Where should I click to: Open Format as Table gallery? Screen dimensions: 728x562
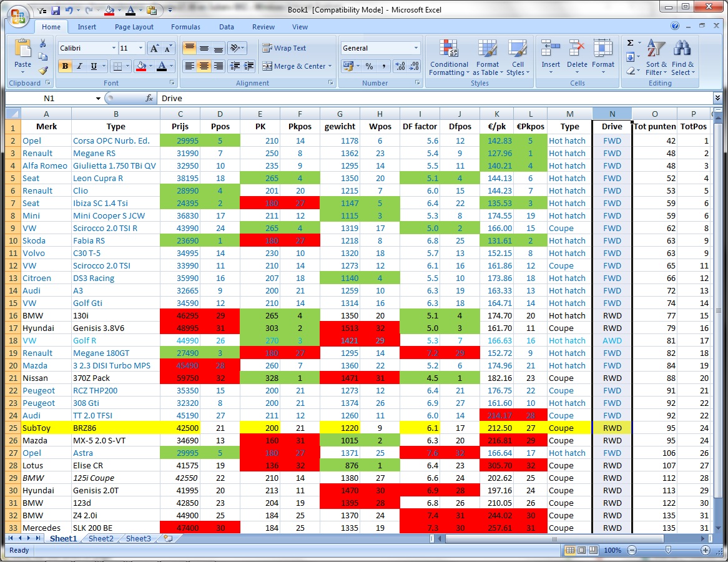pyautogui.click(x=488, y=57)
